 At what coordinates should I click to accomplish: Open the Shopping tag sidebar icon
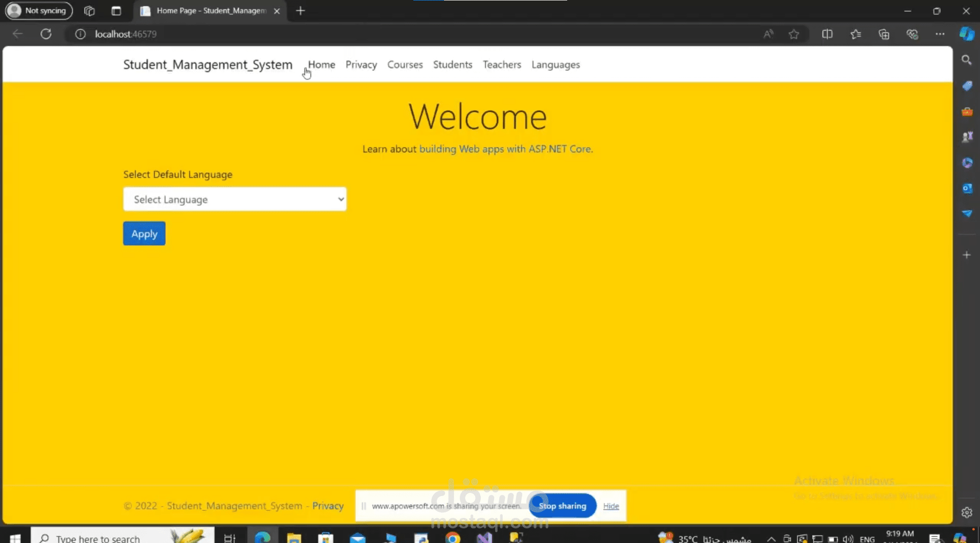point(967,86)
